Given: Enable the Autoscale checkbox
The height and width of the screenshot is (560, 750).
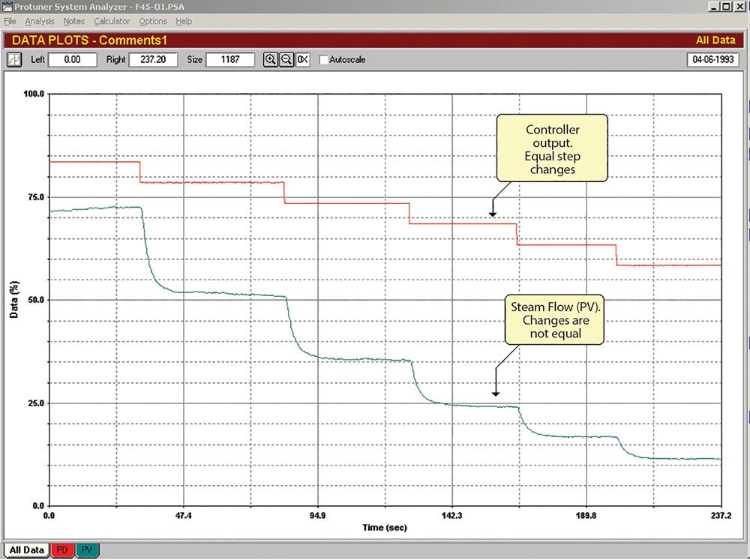Looking at the screenshot, I should [324, 60].
